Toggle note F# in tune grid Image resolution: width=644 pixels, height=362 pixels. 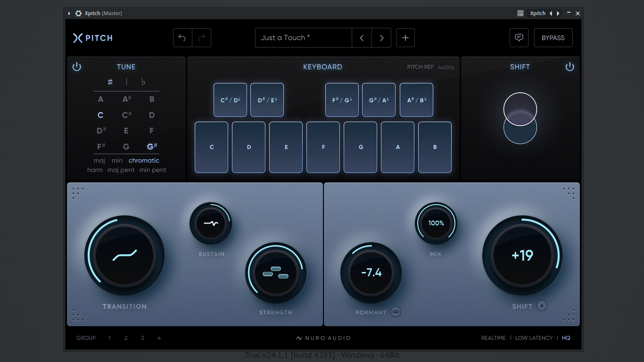point(101,146)
